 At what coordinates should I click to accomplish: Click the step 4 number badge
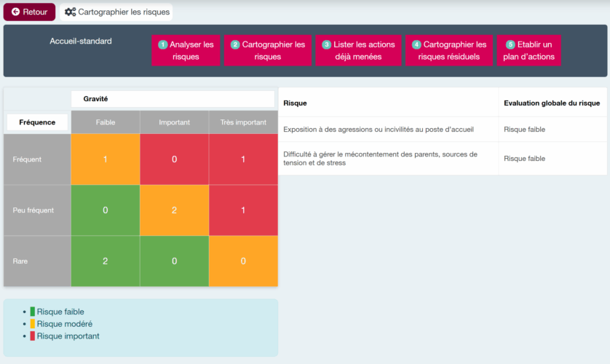coord(416,45)
